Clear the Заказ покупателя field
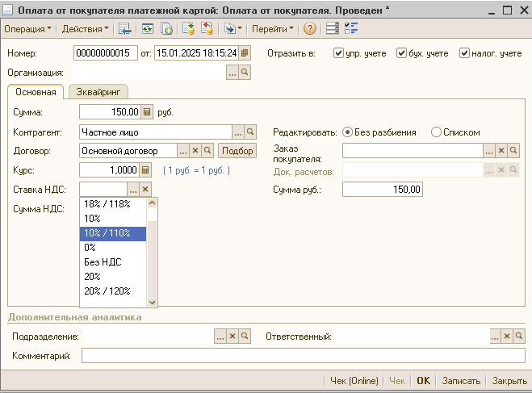The width and height of the screenshot is (532, 393). 501,151
